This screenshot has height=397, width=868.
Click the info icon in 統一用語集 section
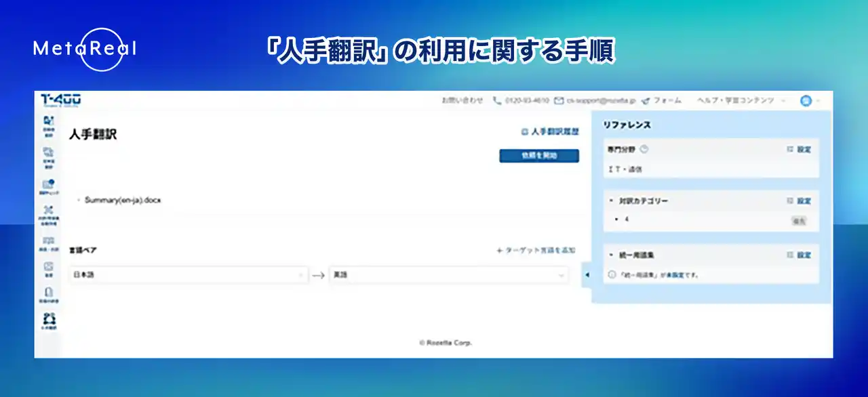[x=612, y=275]
